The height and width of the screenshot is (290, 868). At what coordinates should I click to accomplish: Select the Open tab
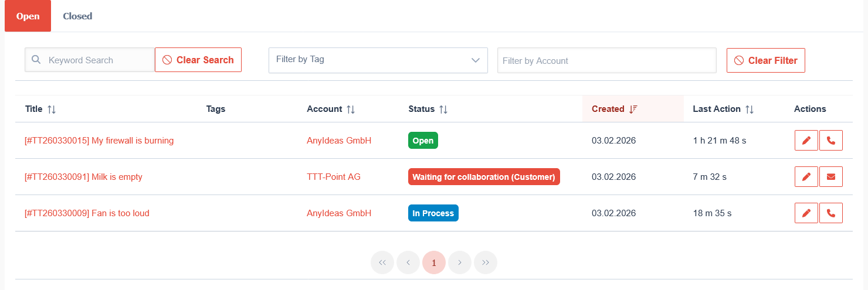(28, 16)
